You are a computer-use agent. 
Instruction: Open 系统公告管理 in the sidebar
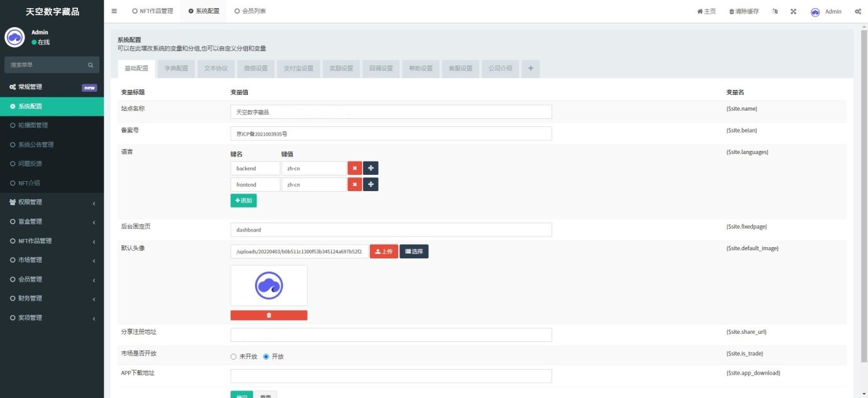tap(52, 145)
